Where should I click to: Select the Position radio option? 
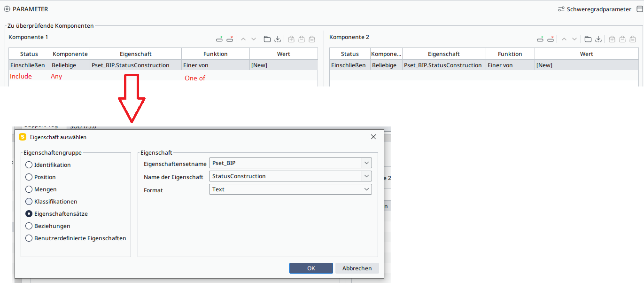29,177
